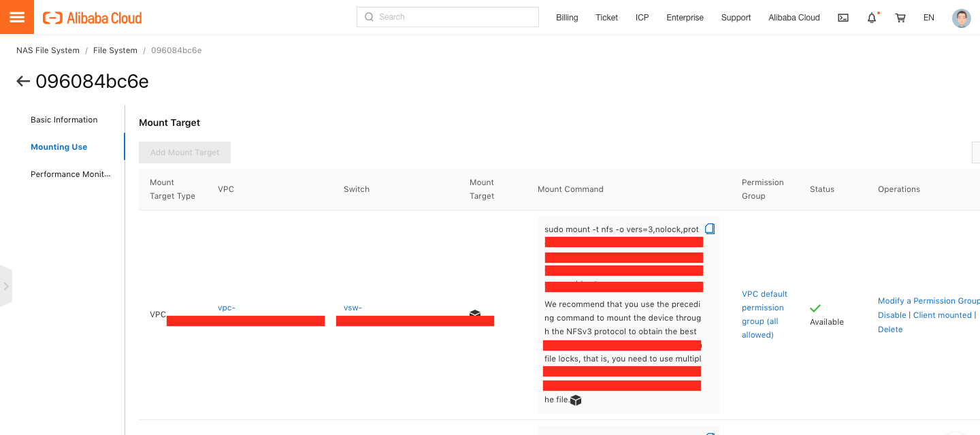Click the 096084bc6e breadcrumb text
Image resolution: width=980 pixels, height=435 pixels.
(x=176, y=50)
